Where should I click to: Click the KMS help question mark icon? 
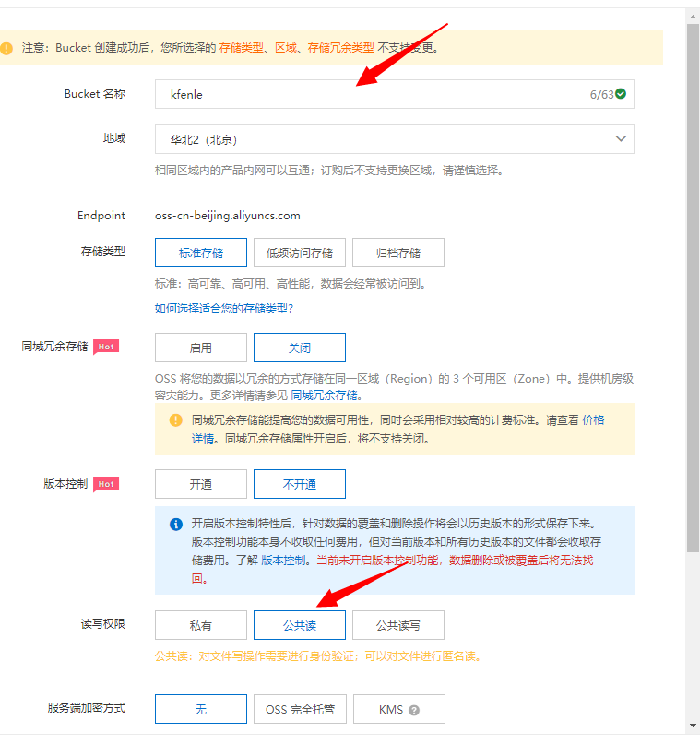[x=414, y=711]
